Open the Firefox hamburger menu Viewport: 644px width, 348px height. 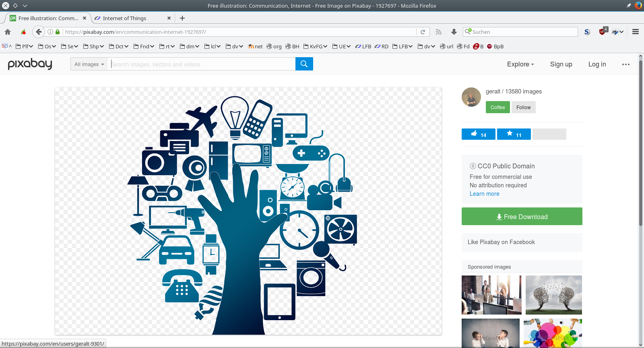pyautogui.click(x=636, y=32)
